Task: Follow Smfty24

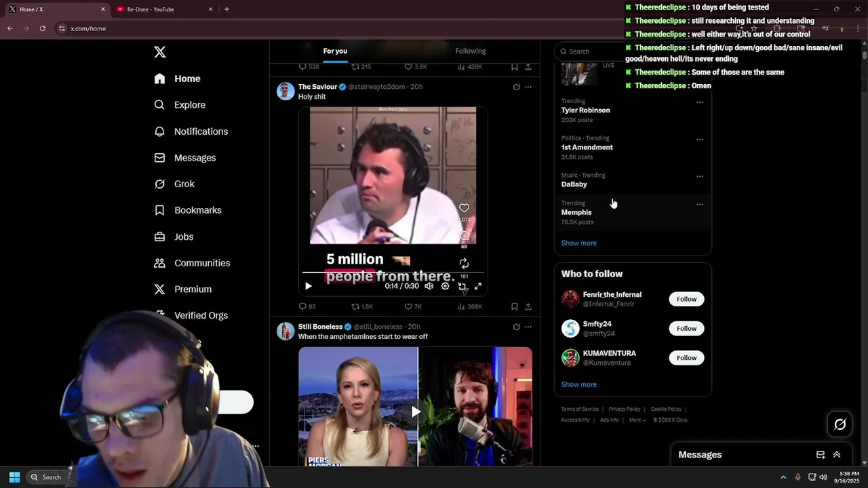Action: tap(686, 328)
